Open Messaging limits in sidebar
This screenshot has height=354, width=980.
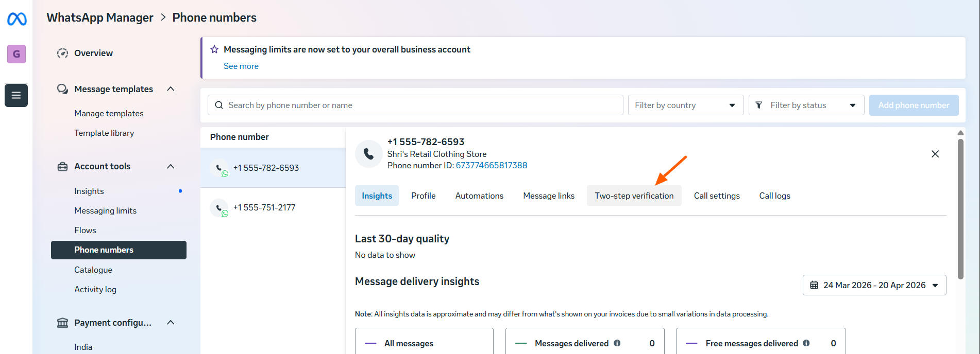(105, 210)
